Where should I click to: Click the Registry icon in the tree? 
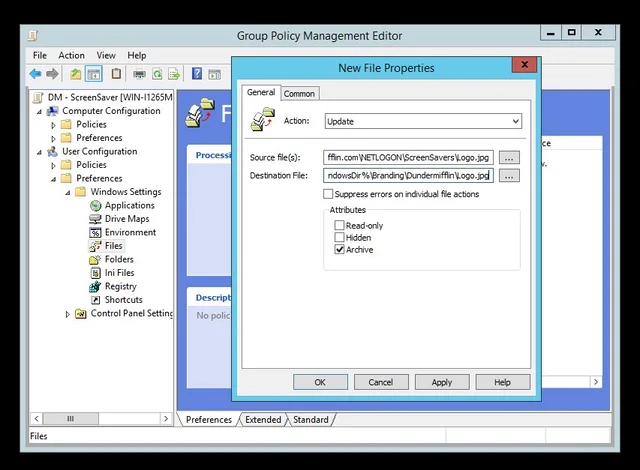coord(95,286)
